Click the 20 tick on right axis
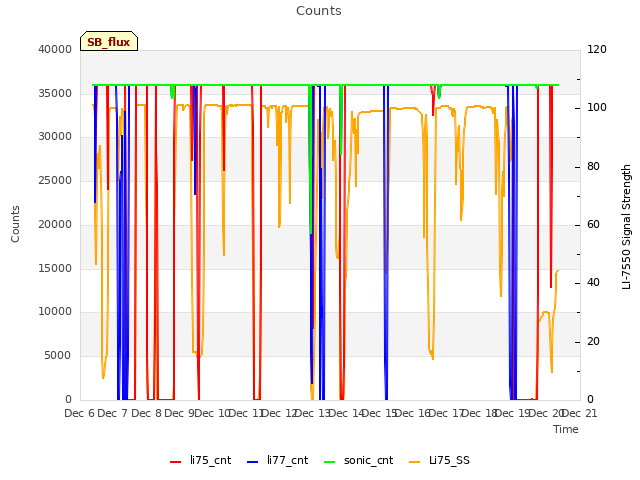Screen dimensions: 640x480 (593, 341)
